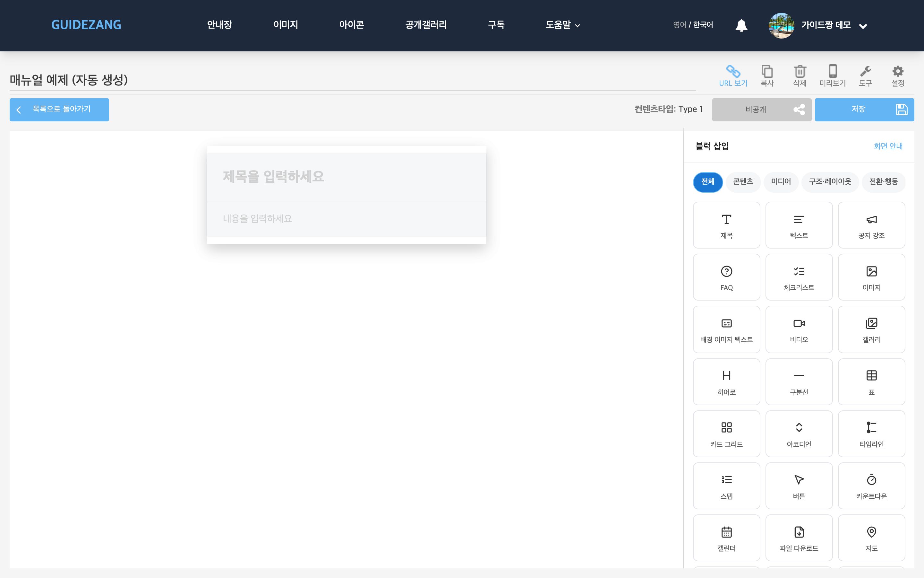Insert 배경 이미지 텍스트 block
The image size is (924, 578).
tap(726, 329)
